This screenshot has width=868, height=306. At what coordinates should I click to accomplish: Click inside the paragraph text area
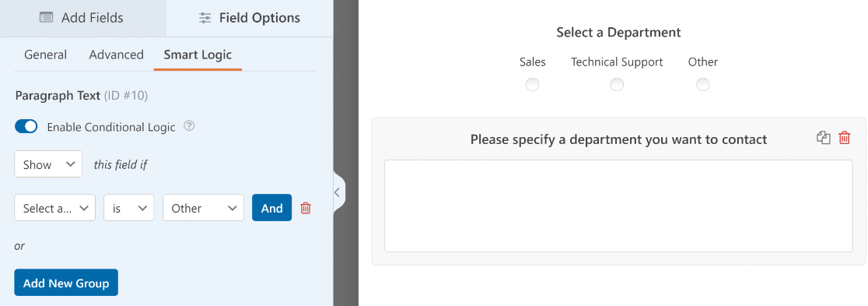(x=618, y=206)
